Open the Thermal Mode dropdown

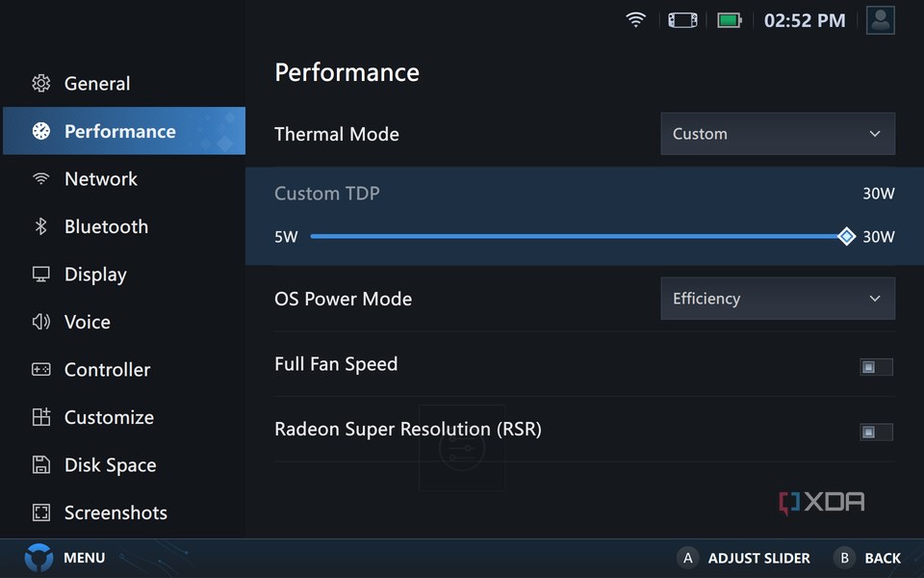pos(777,134)
